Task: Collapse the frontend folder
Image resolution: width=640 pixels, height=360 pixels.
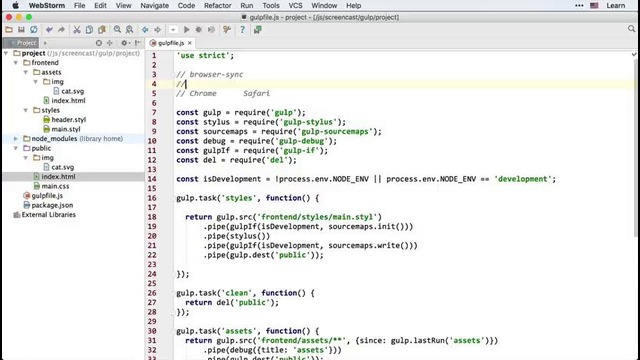Action: click(x=16, y=63)
